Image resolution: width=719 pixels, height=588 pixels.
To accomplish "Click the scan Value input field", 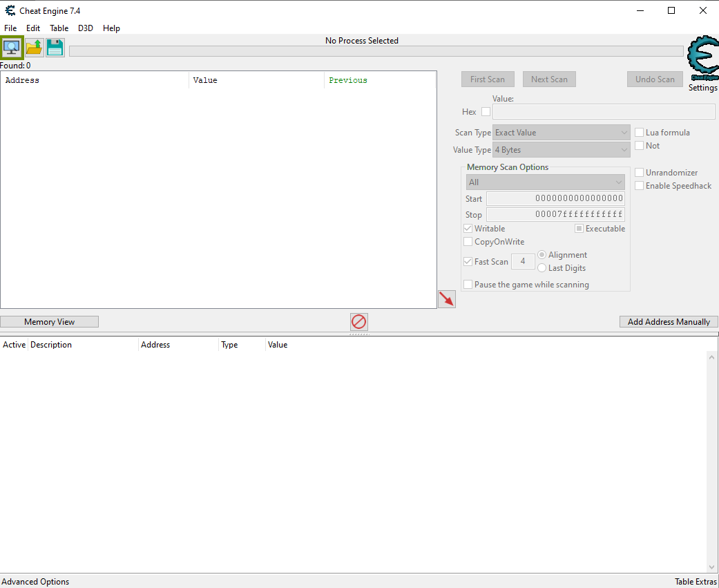I will pyautogui.click(x=604, y=111).
